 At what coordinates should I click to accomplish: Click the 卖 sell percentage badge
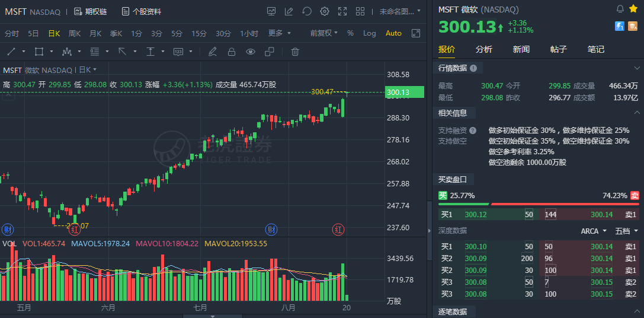click(x=635, y=195)
